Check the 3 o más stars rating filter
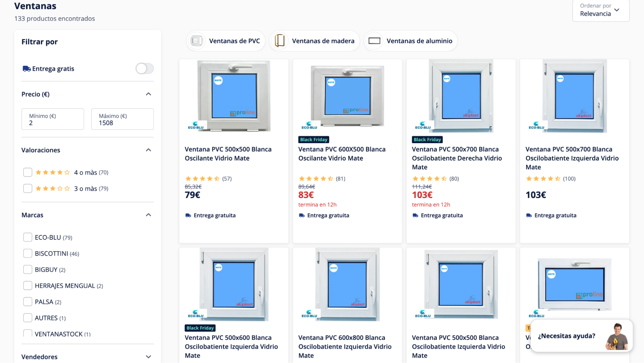The width and height of the screenshot is (644, 363). coord(28,189)
